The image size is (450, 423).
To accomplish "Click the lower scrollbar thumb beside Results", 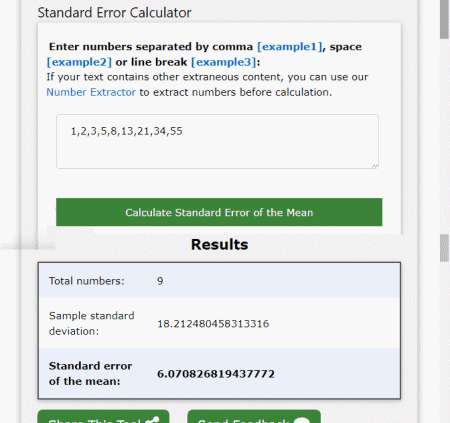I will tap(444, 248).
